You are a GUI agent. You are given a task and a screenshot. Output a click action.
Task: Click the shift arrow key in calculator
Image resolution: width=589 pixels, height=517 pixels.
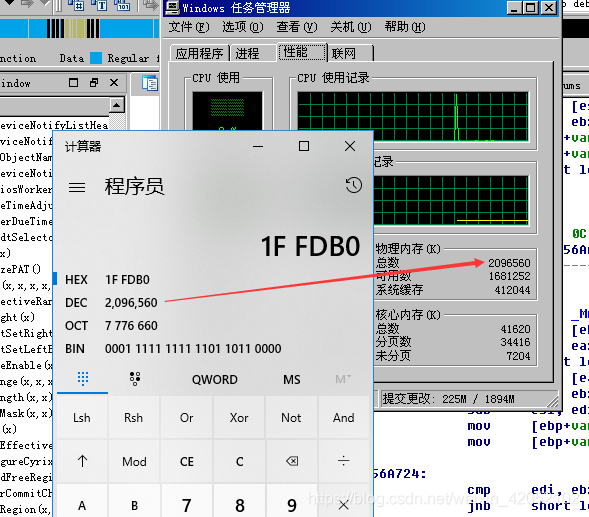(82, 461)
